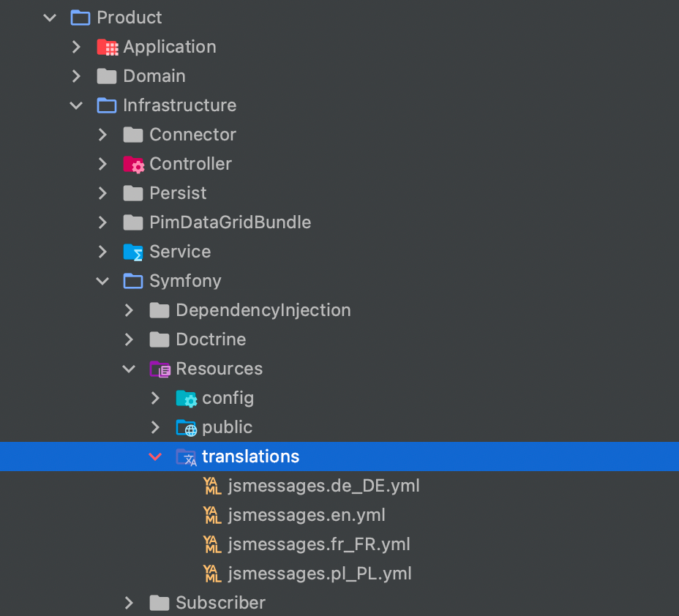
Task: Select the Persist folder
Action: tap(178, 193)
